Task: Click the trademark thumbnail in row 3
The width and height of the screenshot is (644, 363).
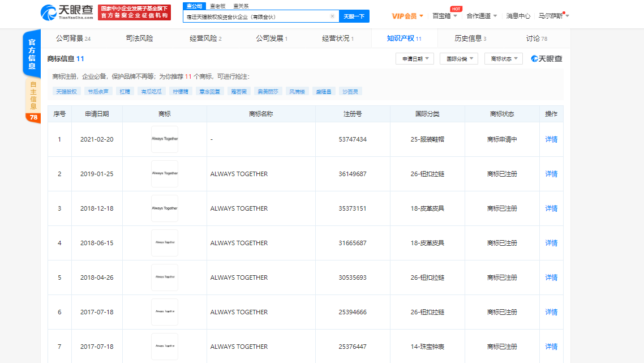Action: (165, 208)
